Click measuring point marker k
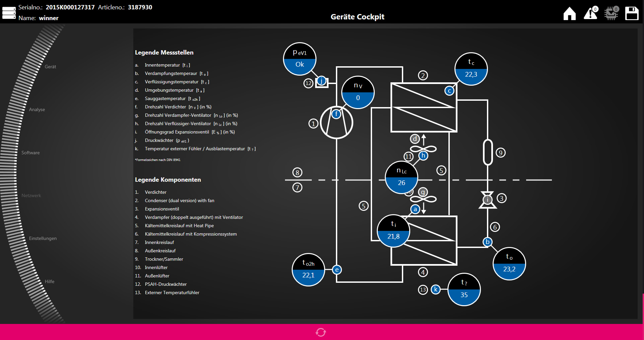The image size is (644, 340). (x=436, y=289)
